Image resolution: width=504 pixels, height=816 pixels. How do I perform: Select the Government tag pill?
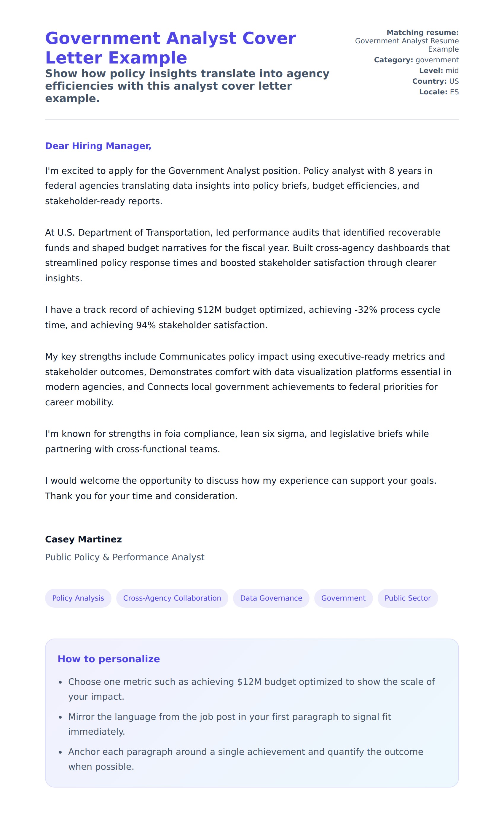(x=343, y=598)
